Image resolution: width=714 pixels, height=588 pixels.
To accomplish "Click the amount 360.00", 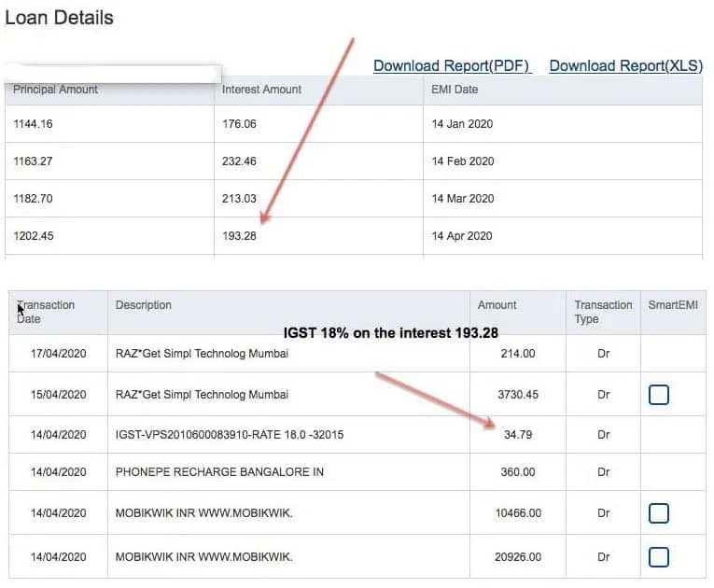I will pyautogui.click(x=518, y=472).
